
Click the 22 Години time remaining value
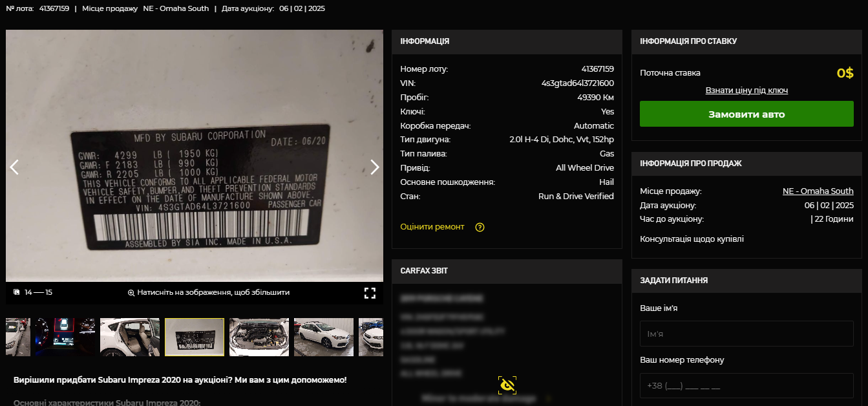coord(832,219)
